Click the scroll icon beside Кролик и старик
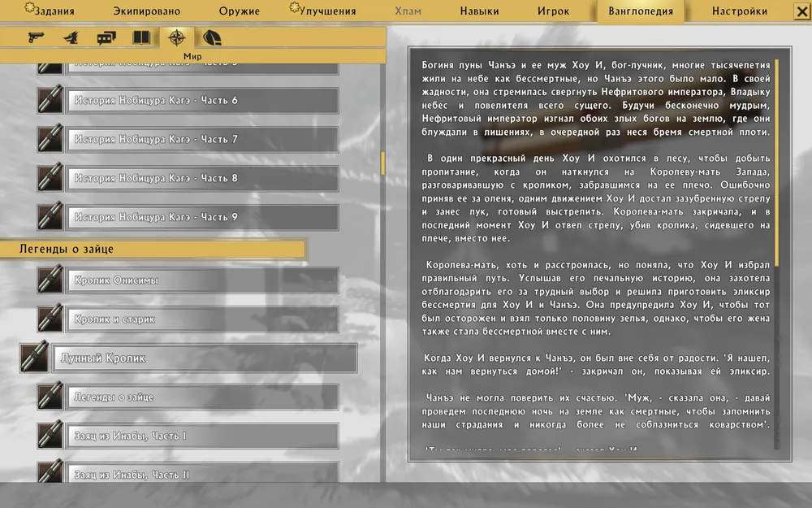812x508 pixels. pyautogui.click(x=50, y=319)
